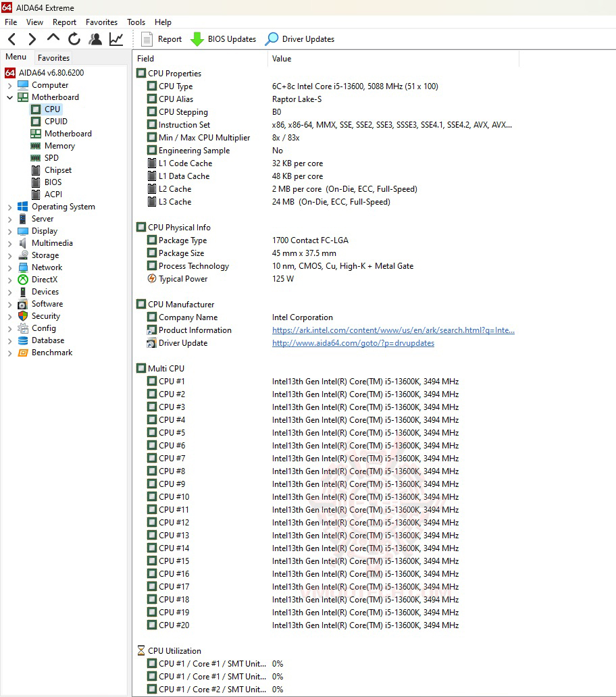This screenshot has height=697, width=616.
Task: Select the CPU #10 row
Action: [x=303, y=497]
